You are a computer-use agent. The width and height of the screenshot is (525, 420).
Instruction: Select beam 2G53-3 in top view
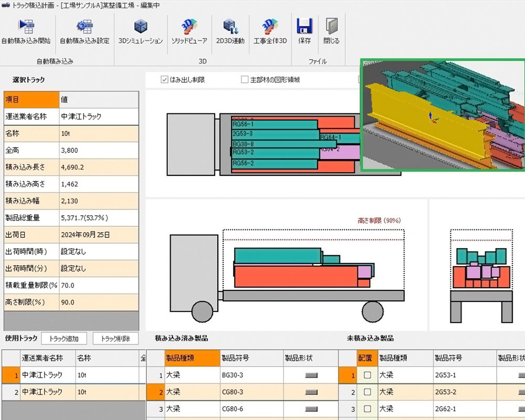(x=275, y=134)
